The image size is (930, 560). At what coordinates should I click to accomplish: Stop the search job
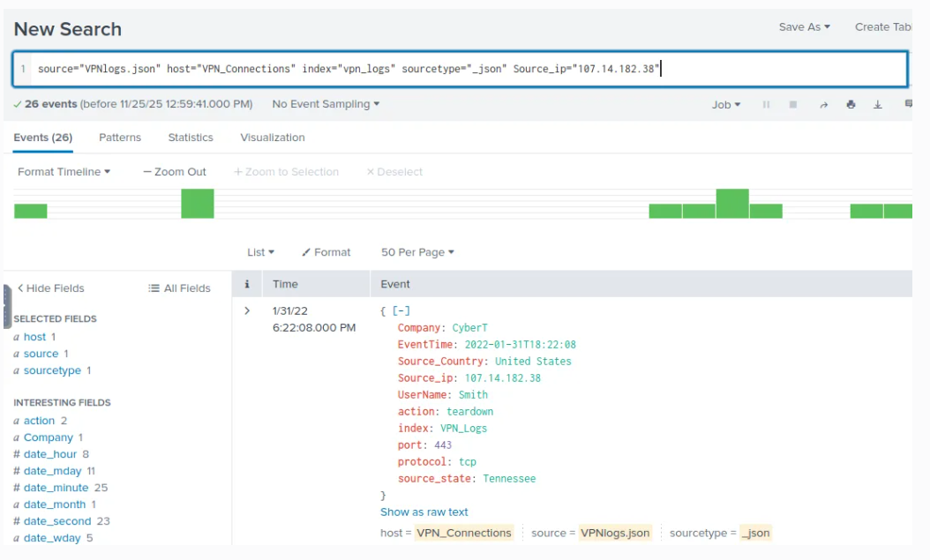793,104
